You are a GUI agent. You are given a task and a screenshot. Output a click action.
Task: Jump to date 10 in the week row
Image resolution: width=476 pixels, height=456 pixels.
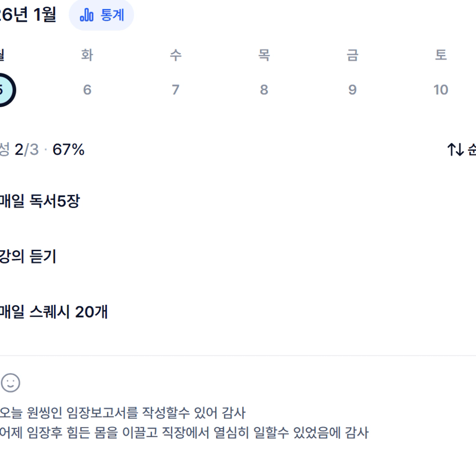[440, 90]
